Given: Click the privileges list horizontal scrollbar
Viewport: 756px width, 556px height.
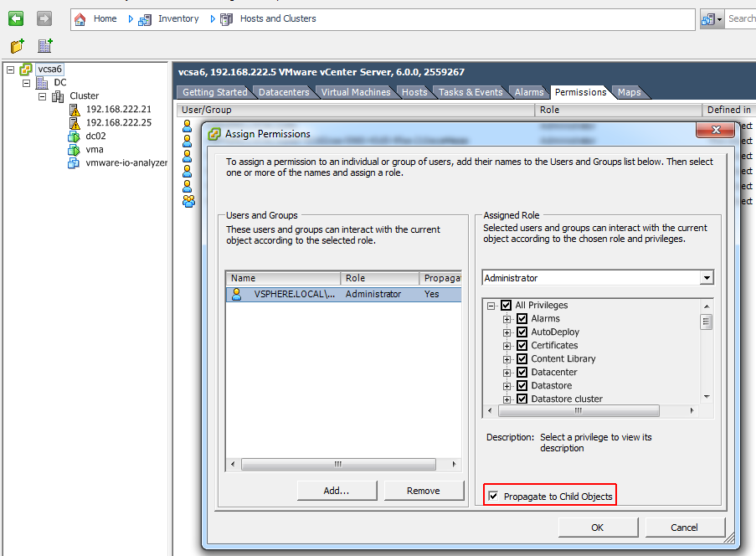Looking at the screenshot, I should tap(579, 411).
